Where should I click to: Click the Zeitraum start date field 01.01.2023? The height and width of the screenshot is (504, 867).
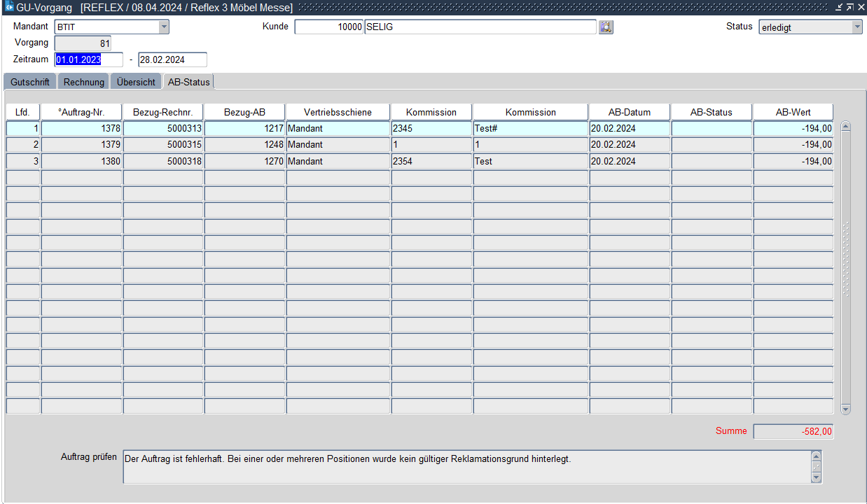88,59
